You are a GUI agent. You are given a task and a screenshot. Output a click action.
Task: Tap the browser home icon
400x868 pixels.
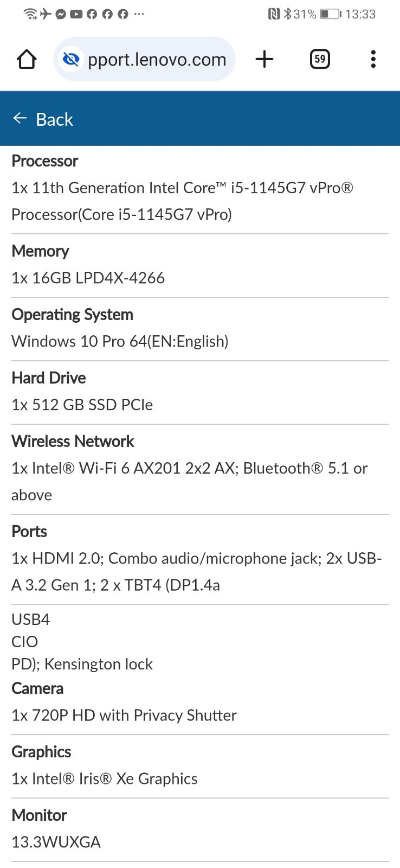27,59
